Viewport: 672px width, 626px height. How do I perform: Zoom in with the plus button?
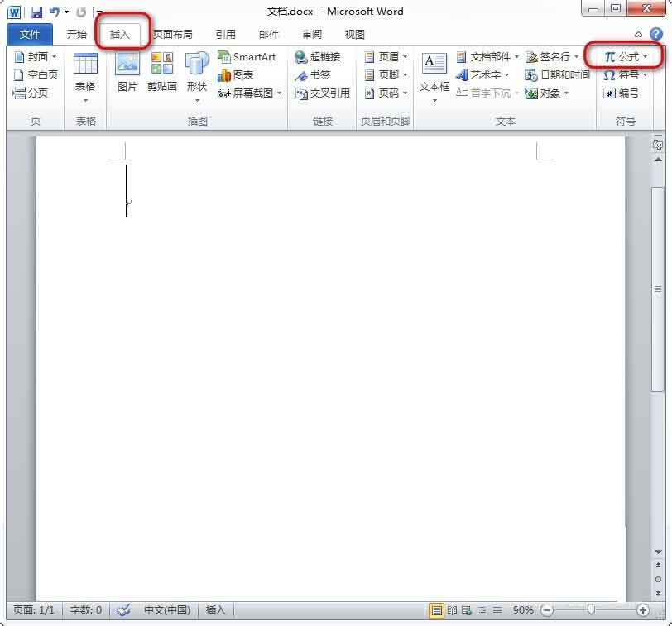pyautogui.click(x=642, y=609)
